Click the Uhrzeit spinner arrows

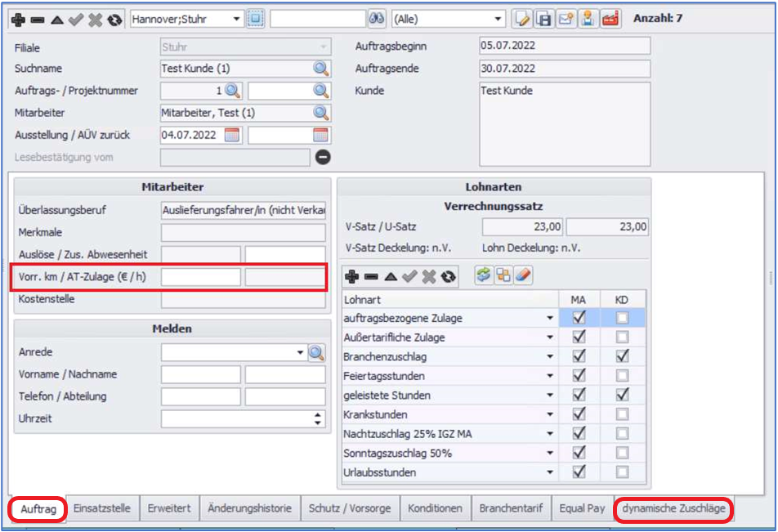point(318,418)
